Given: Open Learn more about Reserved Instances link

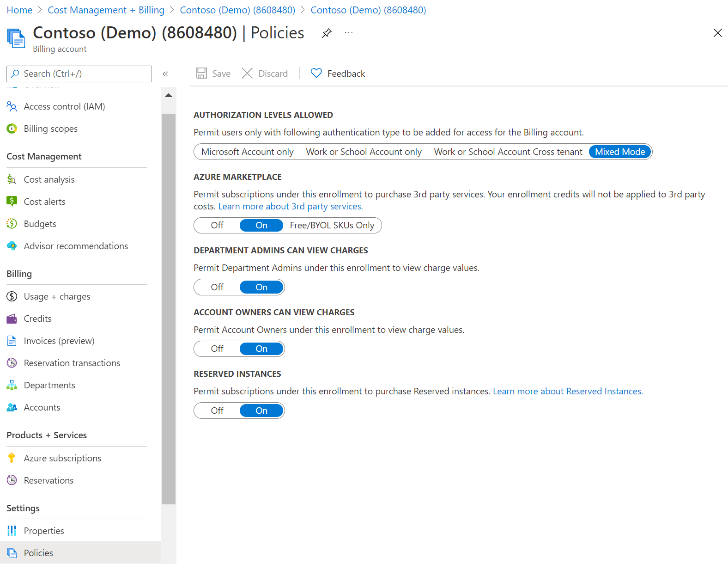Looking at the screenshot, I should click(x=568, y=391).
